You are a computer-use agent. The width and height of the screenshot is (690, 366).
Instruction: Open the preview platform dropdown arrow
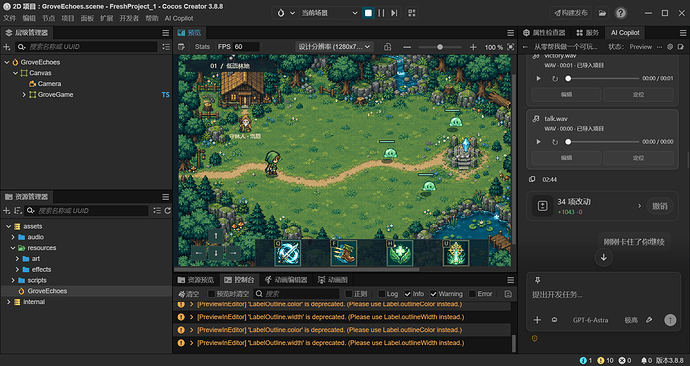point(292,13)
